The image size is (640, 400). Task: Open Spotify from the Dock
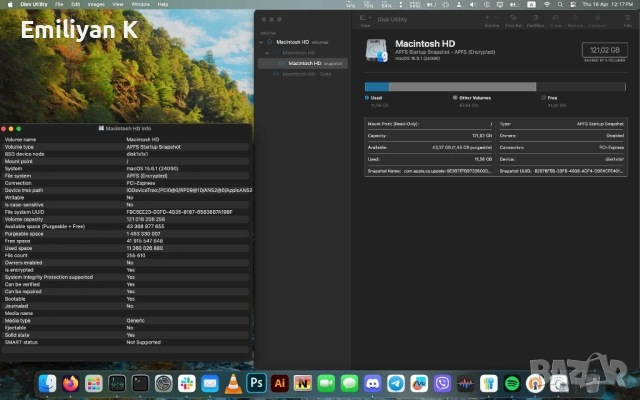[512, 383]
